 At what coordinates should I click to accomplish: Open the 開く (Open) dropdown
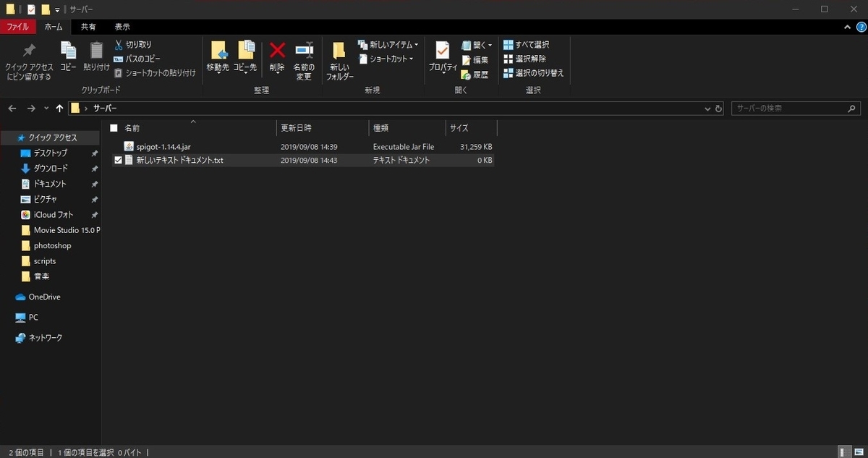(x=477, y=45)
